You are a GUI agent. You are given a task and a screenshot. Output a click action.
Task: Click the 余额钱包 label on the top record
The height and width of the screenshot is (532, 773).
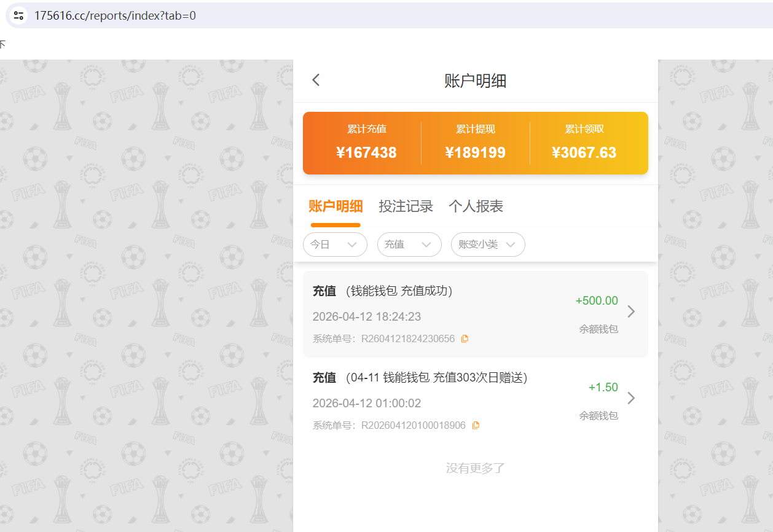(x=598, y=329)
